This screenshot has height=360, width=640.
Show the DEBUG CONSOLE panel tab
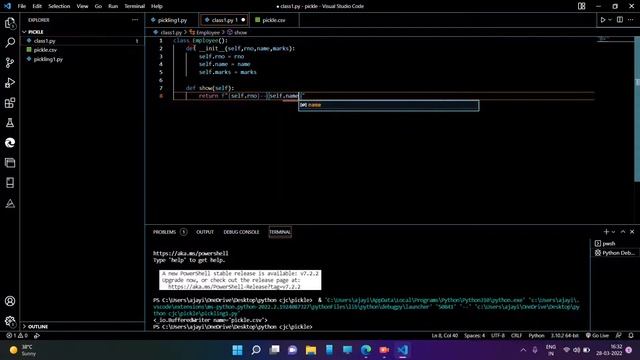241,232
